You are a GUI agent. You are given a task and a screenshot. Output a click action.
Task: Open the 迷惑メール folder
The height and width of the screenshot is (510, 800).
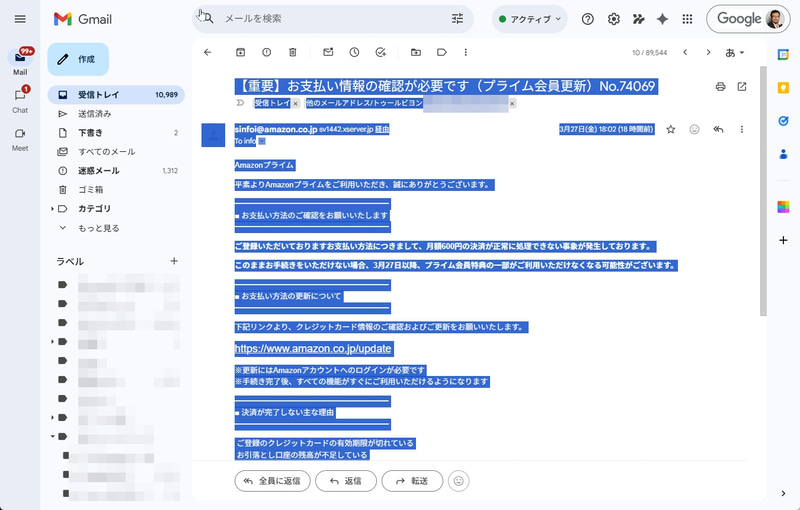click(x=116, y=170)
